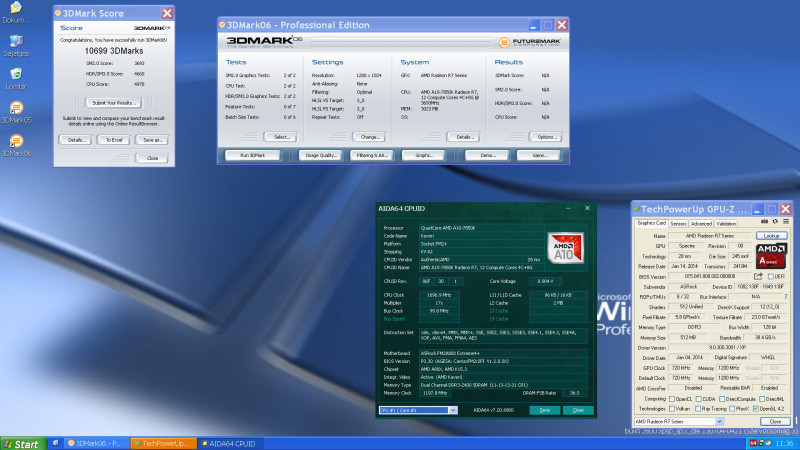
Task: Click Details... in 3DMark Score window
Action: (x=76, y=140)
